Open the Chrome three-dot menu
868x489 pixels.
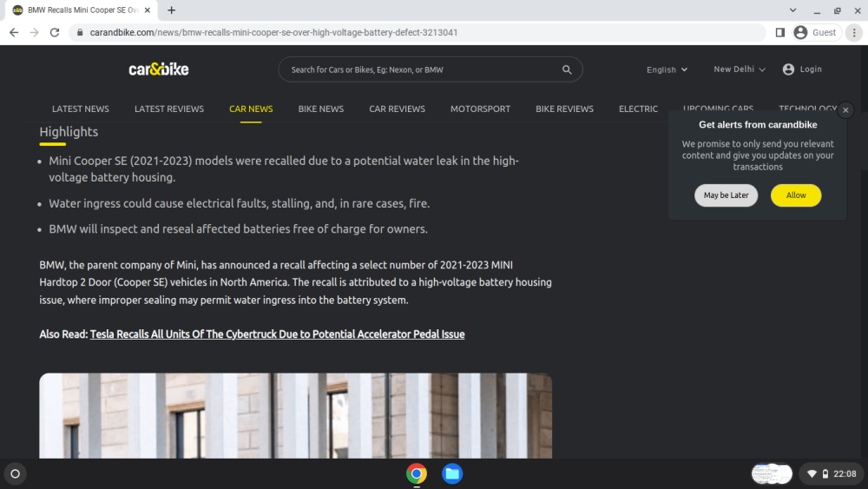854,33
